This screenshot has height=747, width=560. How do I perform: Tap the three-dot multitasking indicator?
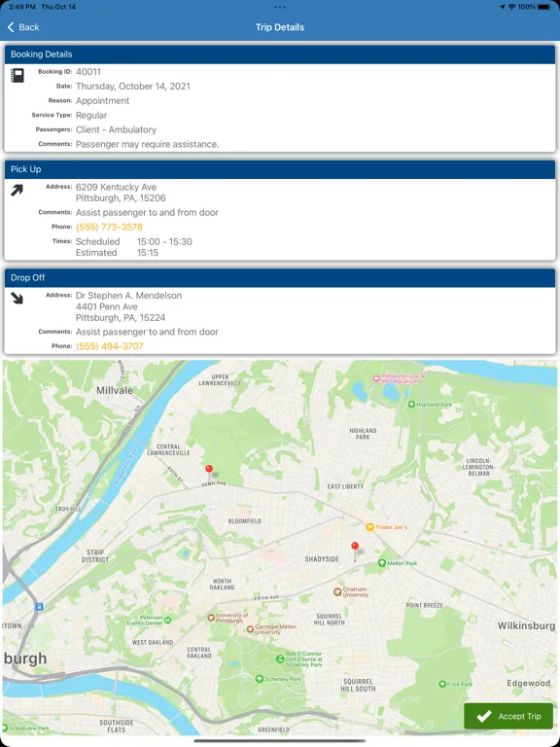coord(280,7)
